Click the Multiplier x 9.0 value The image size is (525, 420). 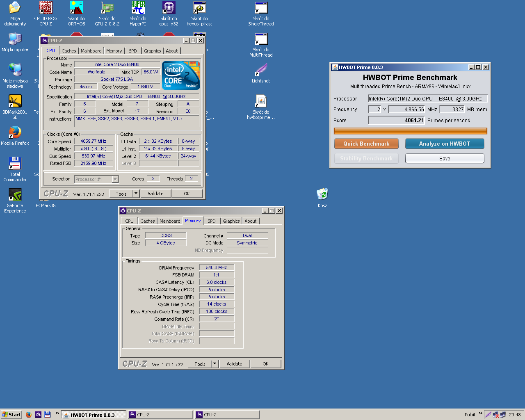[94, 148]
